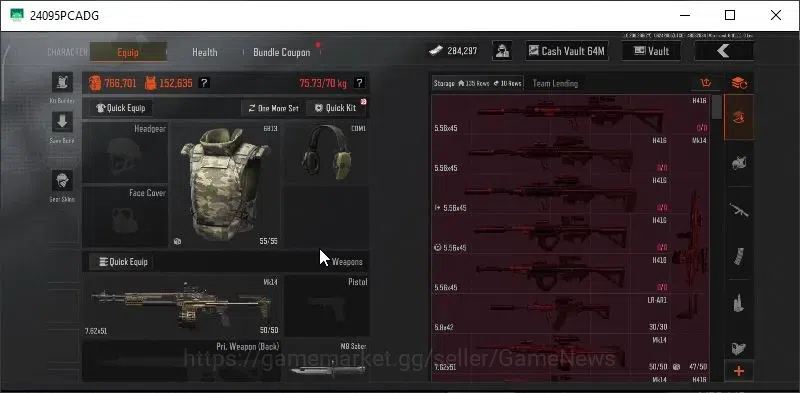The width and height of the screenshot is (800, 393).
Task: Open the Cash Vault 64M button
Action: coord(567,51)
